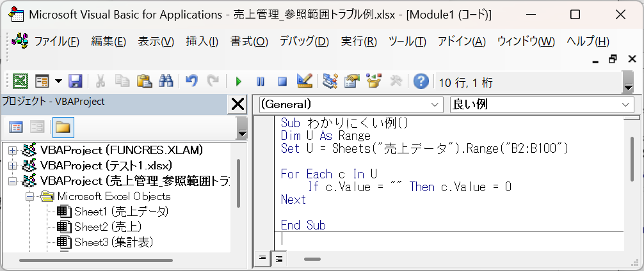Save the workbook with the floppy icon

coord(76,81)
